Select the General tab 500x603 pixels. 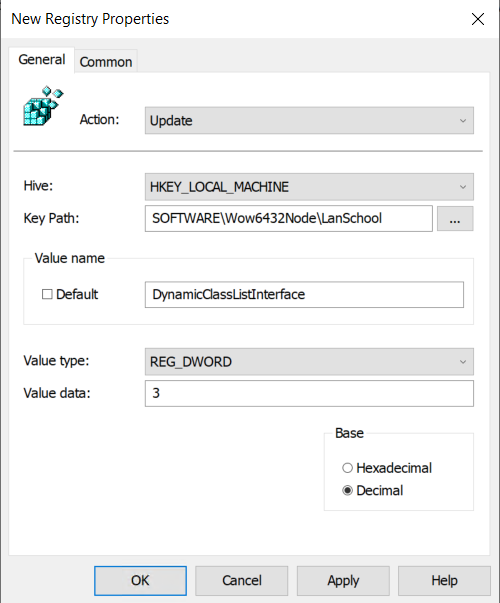click(42, 60)
